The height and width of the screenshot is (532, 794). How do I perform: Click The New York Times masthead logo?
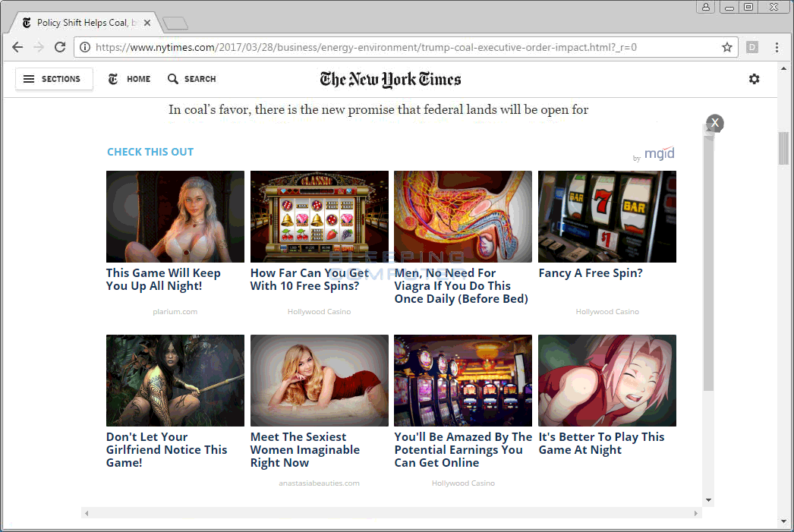390,80
